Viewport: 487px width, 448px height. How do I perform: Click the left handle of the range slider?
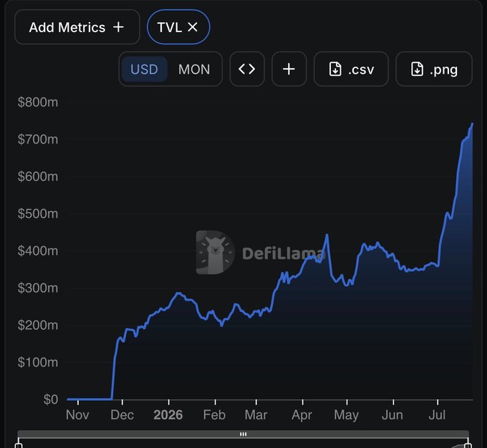[19, 445]
